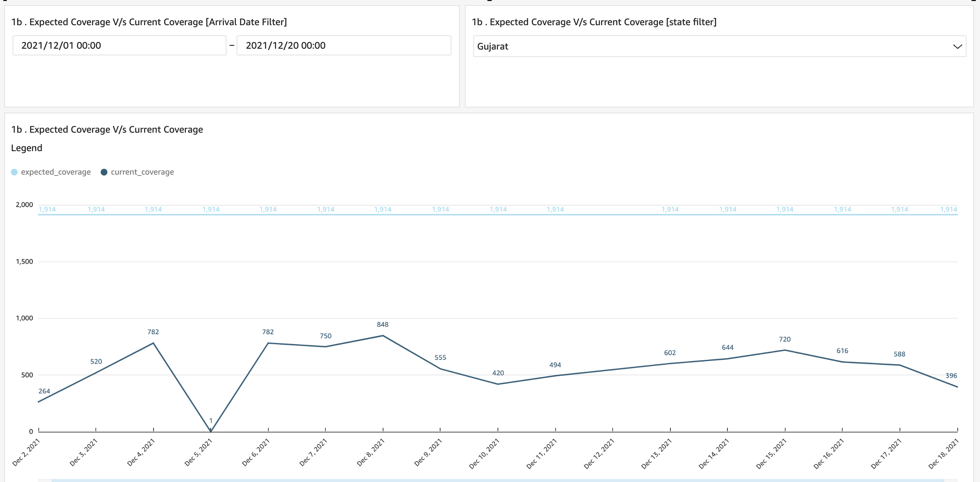Click the state filter panel title

point(594,22)
